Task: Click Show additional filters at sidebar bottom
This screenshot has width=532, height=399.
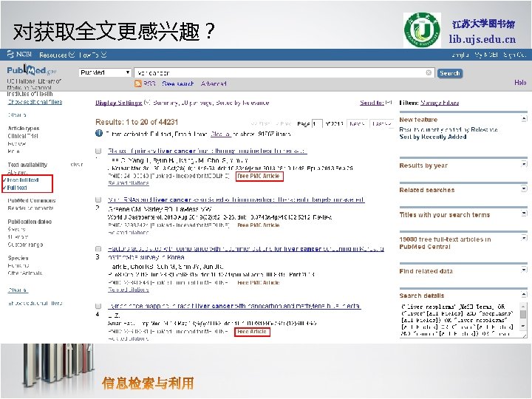Action: [x=35, y=304]
